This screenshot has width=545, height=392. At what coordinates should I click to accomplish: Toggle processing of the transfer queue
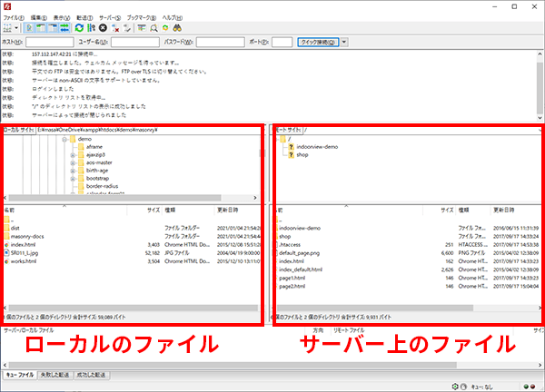point(91,28)
